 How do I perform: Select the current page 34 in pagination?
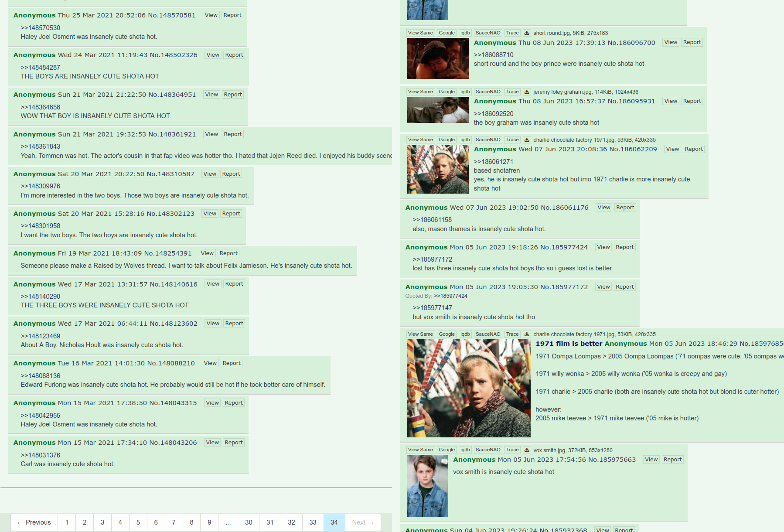click(334, 522)
